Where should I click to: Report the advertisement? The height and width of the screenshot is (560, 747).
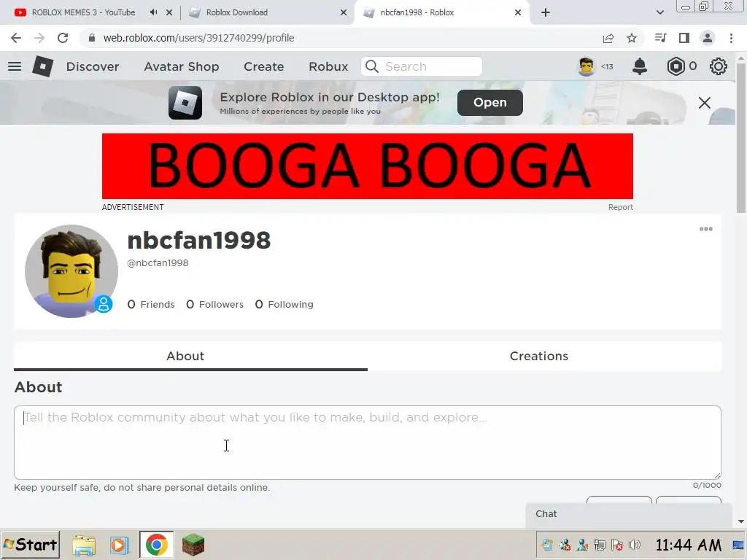tap(620, 207)
